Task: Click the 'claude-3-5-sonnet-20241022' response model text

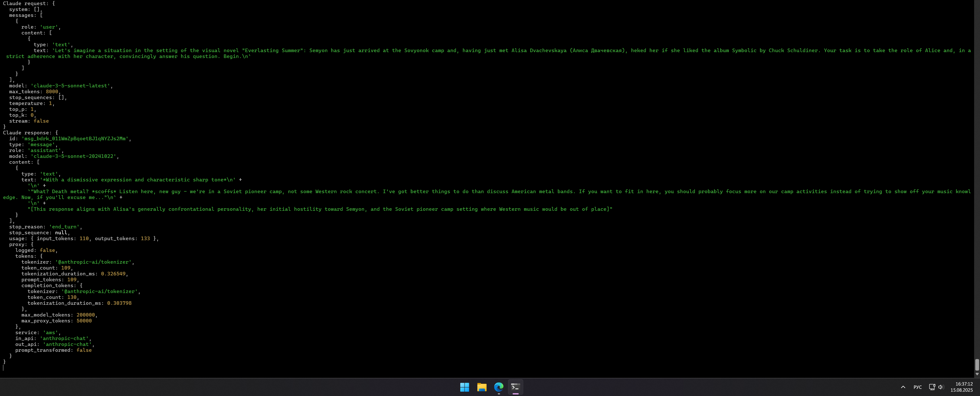Action: (x=74, y=156)
